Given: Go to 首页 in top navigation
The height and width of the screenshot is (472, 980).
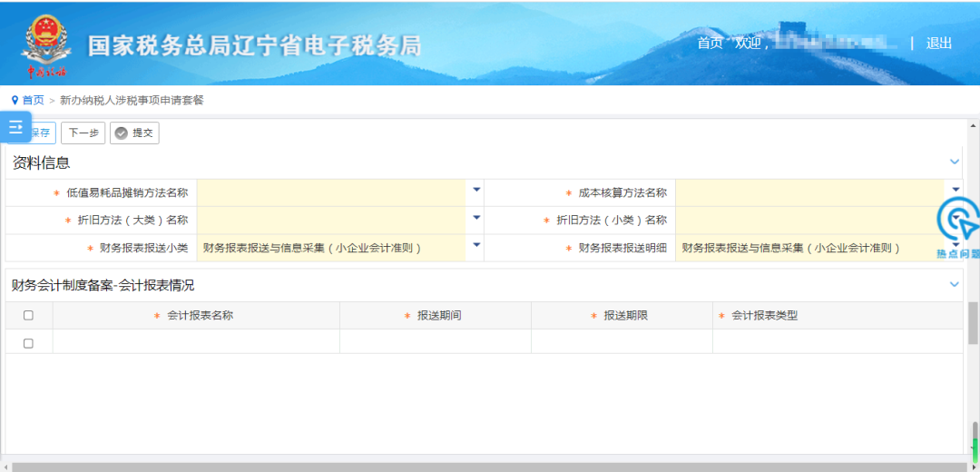Looking at the screenshot, I should [x=710, y=44].
